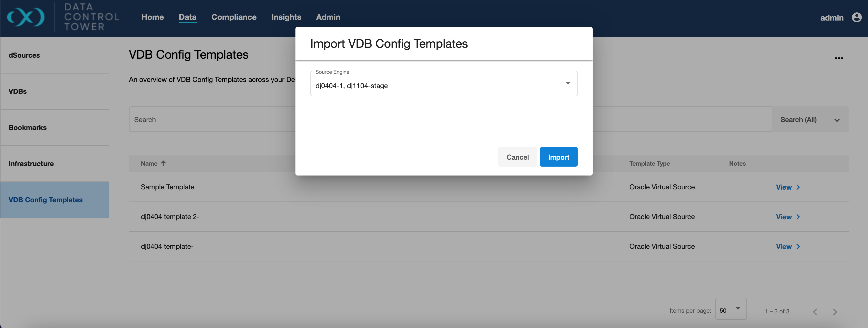Expand the Source Engine dropdown
The width and height of the screenshot is (868, 328).
pos(567,83)
